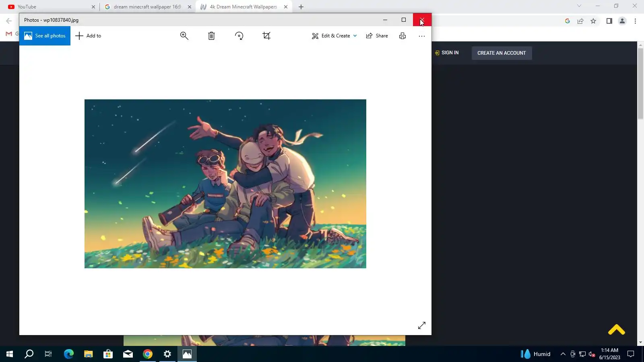Select the 4k Dream Minecraft Wallpapers tab
The width and height of the screenshot is (644, 362).
point(244,7)
